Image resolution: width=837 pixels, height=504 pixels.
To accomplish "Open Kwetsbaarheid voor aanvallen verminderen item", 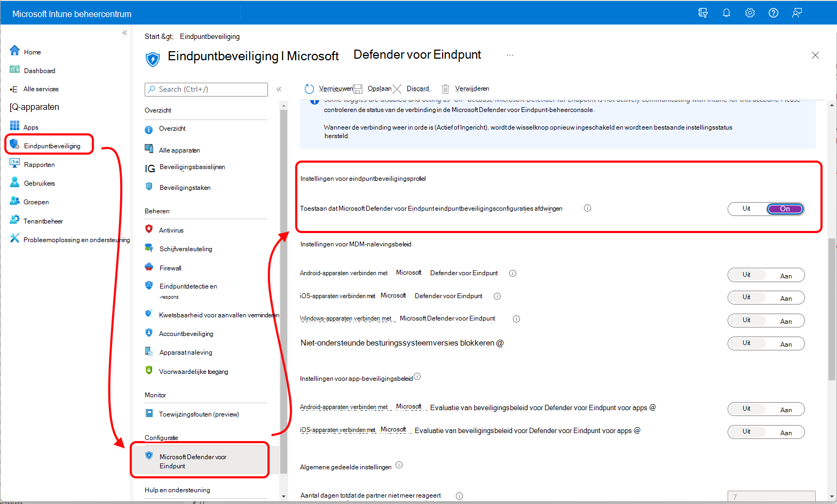I will pyautogui.click(x=219, y=315).
